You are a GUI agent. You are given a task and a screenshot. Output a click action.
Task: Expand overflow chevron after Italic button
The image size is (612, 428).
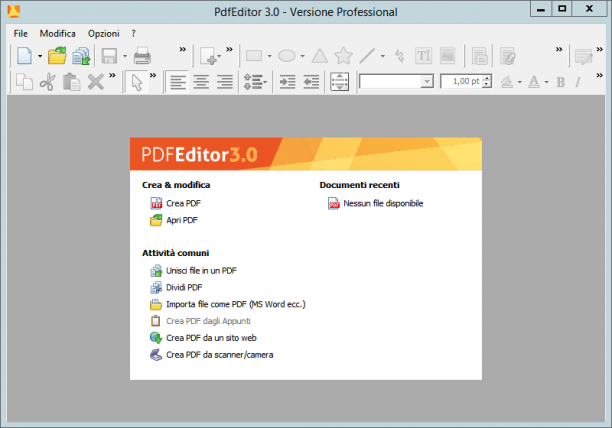[600, 76]
